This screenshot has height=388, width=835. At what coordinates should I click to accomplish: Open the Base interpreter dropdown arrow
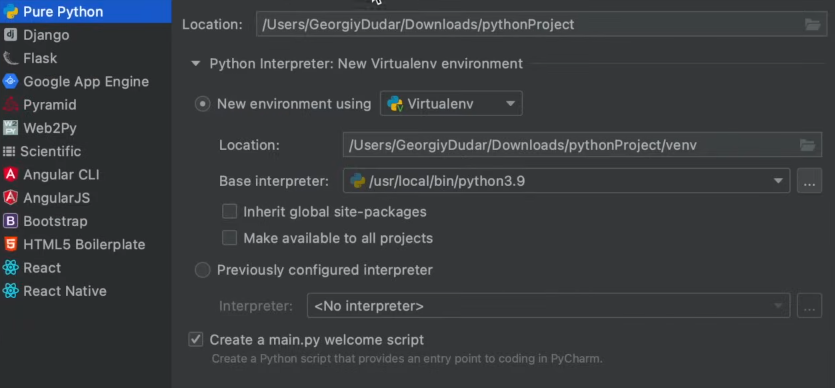[777, 181]
